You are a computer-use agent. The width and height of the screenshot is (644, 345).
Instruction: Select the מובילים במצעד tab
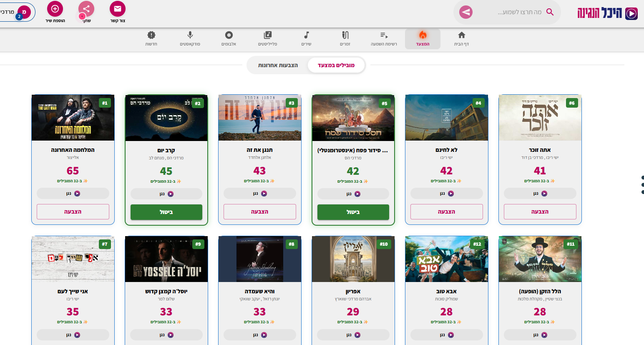336,65
